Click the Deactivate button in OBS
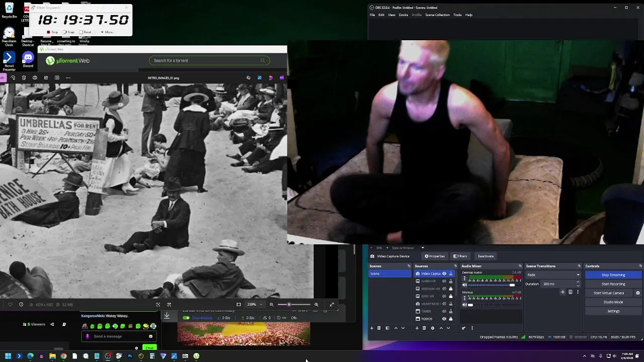Screen dimensions: 644x362 [486, 256]
